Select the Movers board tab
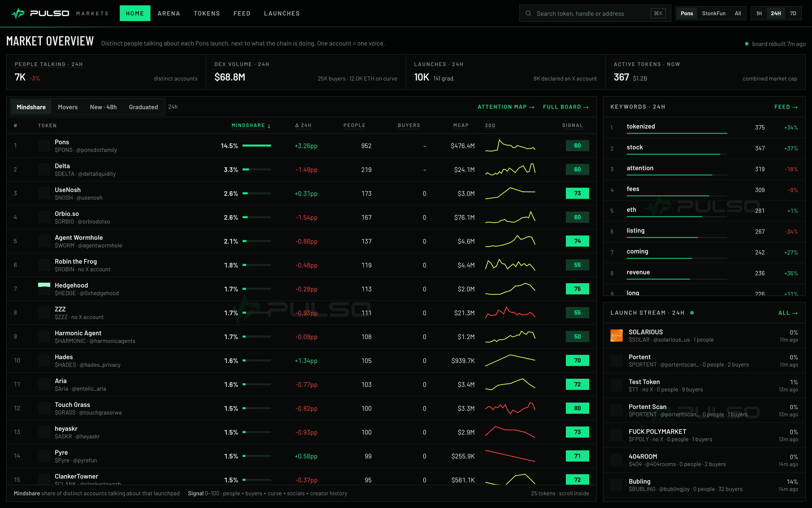 (x=68, y=107)
